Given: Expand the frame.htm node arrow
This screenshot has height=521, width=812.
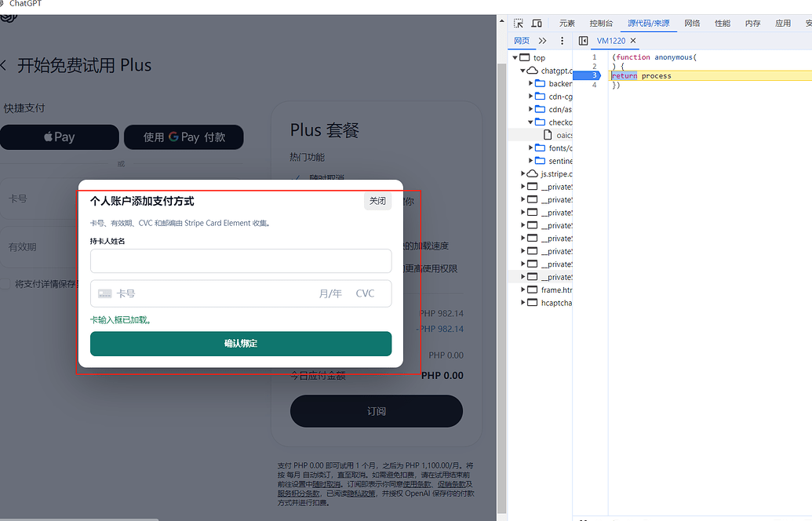Looking at the screenshot, I should [x=523, y=290].
